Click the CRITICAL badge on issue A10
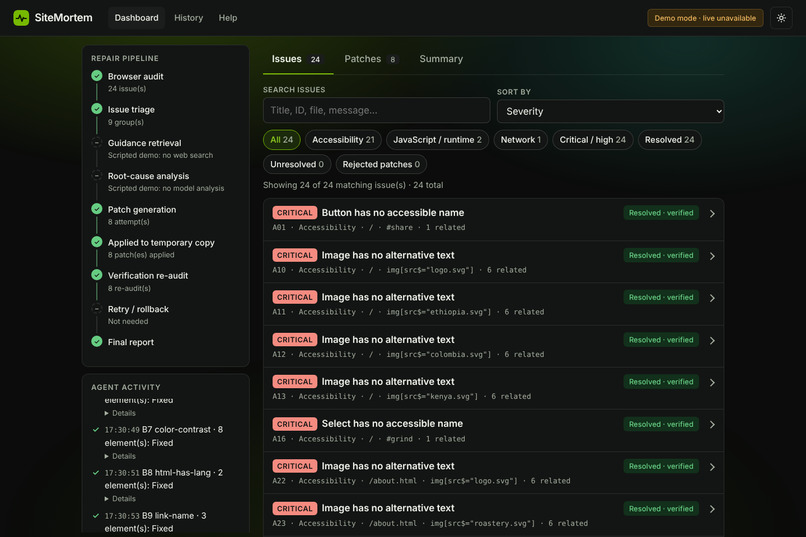The image size is (806, 537). [x=295, y=255]
